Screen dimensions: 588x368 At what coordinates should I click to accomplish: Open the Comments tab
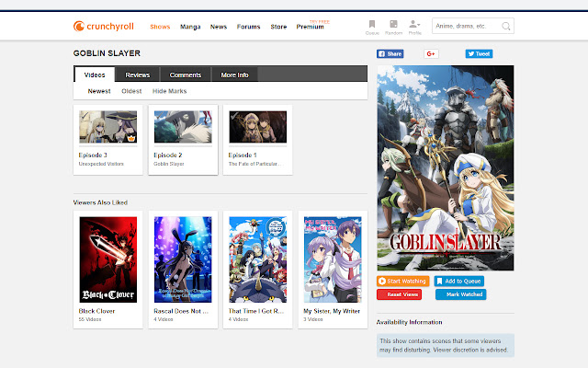[186, 75]
